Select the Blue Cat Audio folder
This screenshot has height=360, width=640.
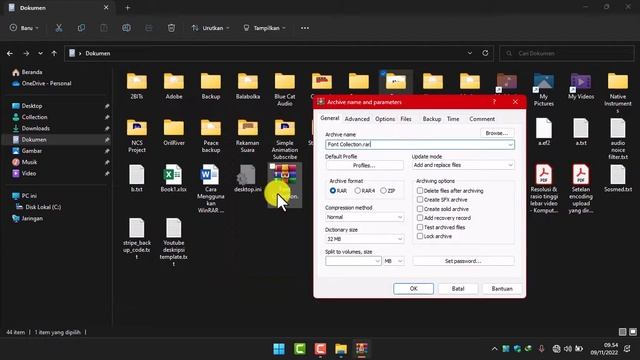[x=285, y=89]
